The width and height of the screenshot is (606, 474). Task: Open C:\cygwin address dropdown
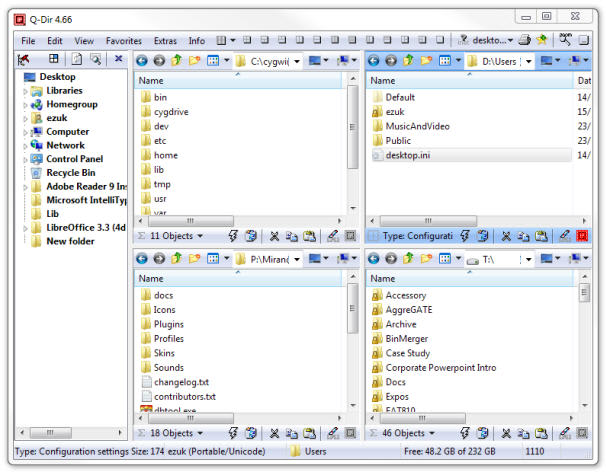[297, 61]
